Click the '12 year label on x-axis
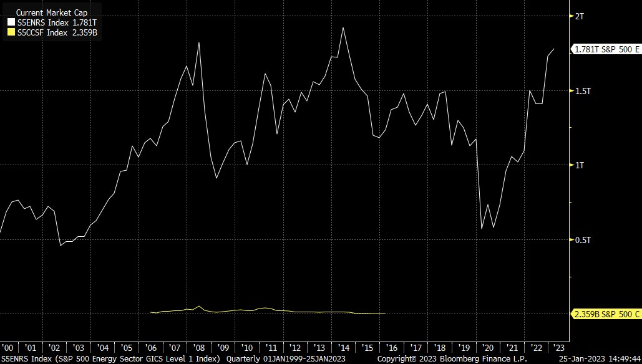The height and width of the screenshot is (364, 642). point(295,348)
